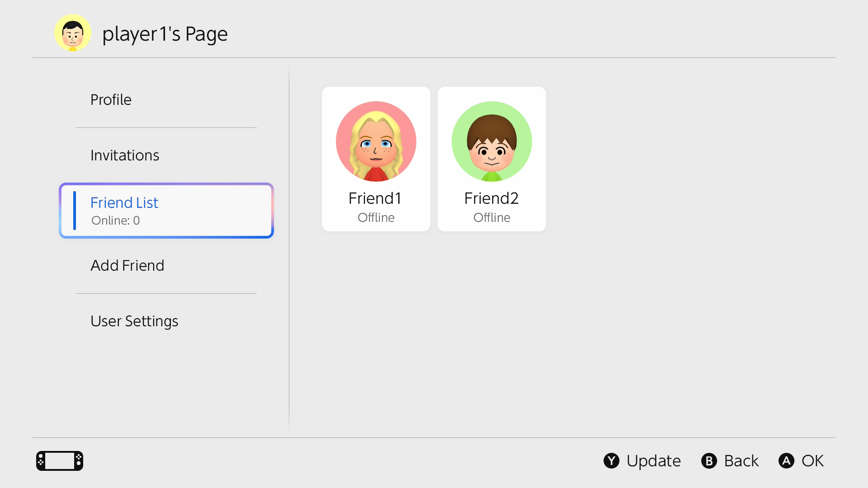
Task: Select Invitations in the sidebar
Action: [166, 155]
